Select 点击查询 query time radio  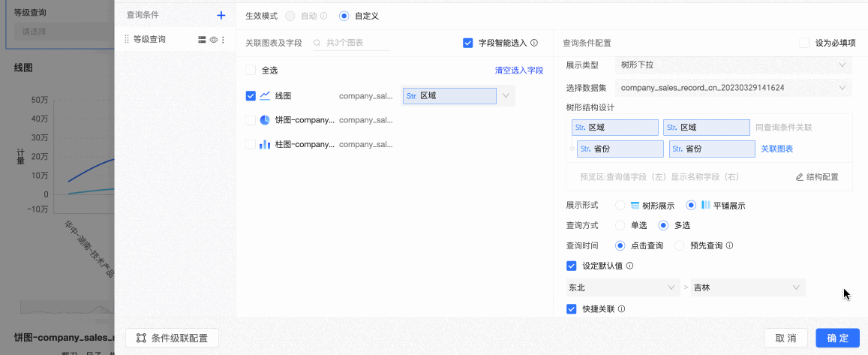click(620, 245)
